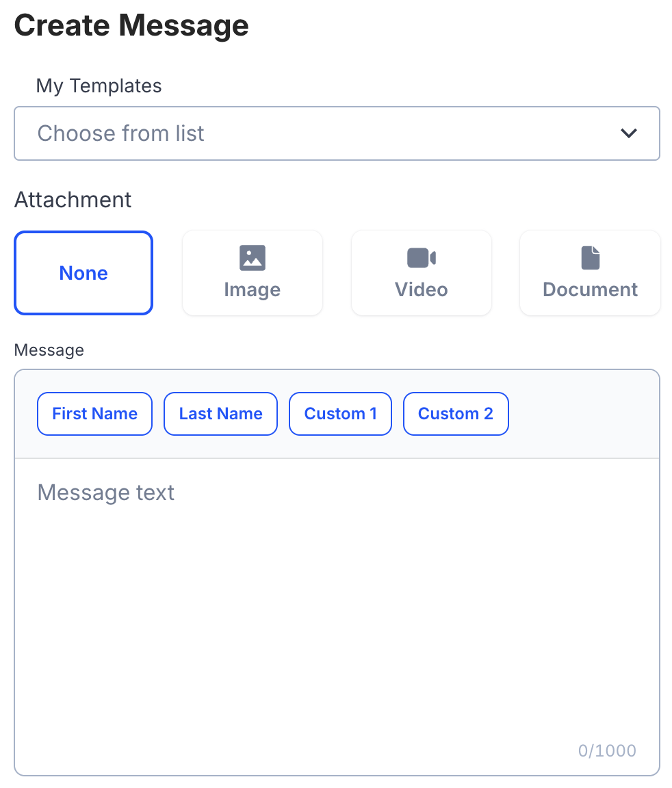Click the dropdown chevron arrow
Viewport: 672px width, 788px height.
628,133
